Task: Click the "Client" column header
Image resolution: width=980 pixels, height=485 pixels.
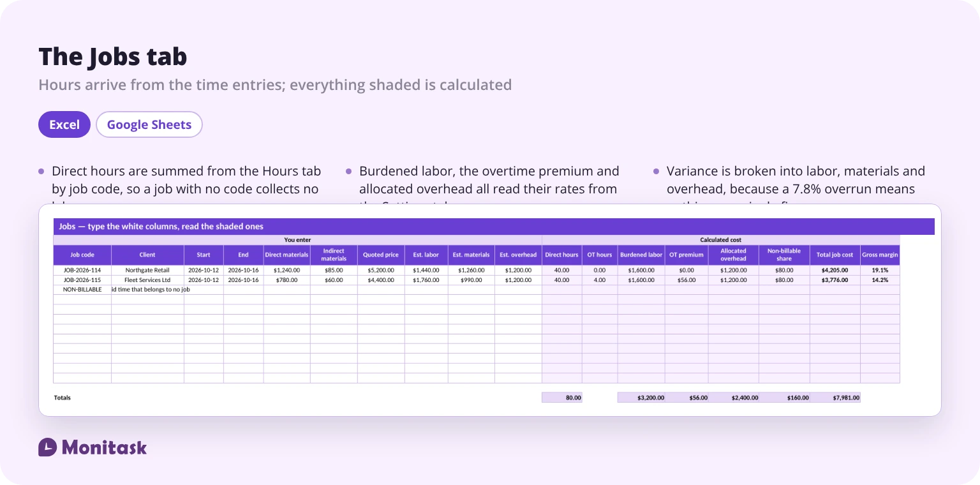Action: click(147, 255)
